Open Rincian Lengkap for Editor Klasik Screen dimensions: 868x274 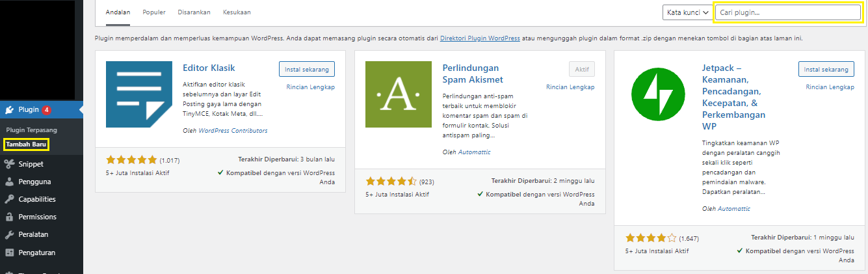pyautogui.click(x=311, y=87)
